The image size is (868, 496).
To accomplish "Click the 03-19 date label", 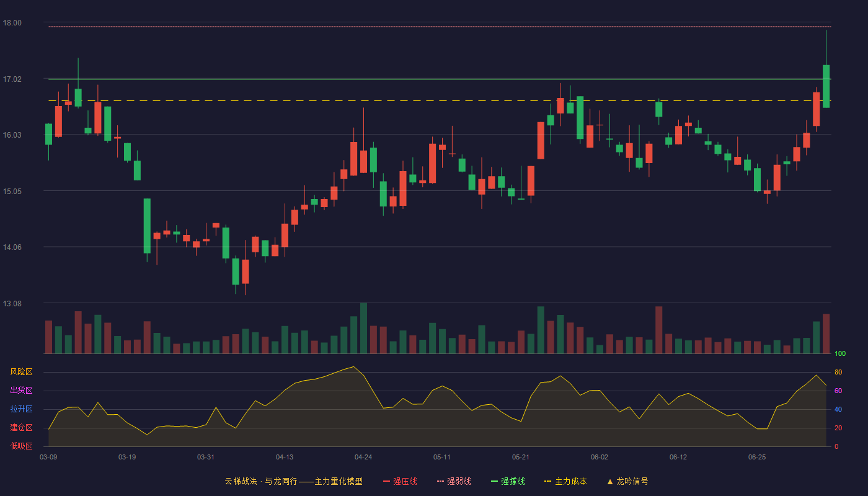I will [127, 457].
